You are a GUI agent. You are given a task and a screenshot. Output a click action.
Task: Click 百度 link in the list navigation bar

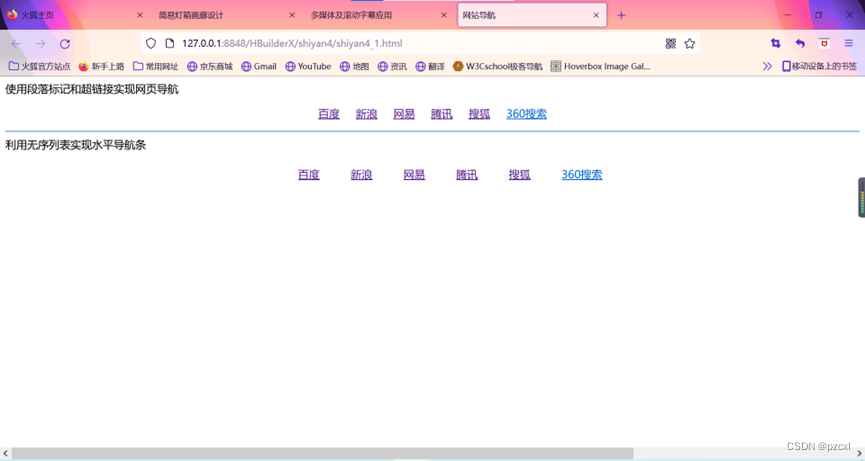pos(309,175)
